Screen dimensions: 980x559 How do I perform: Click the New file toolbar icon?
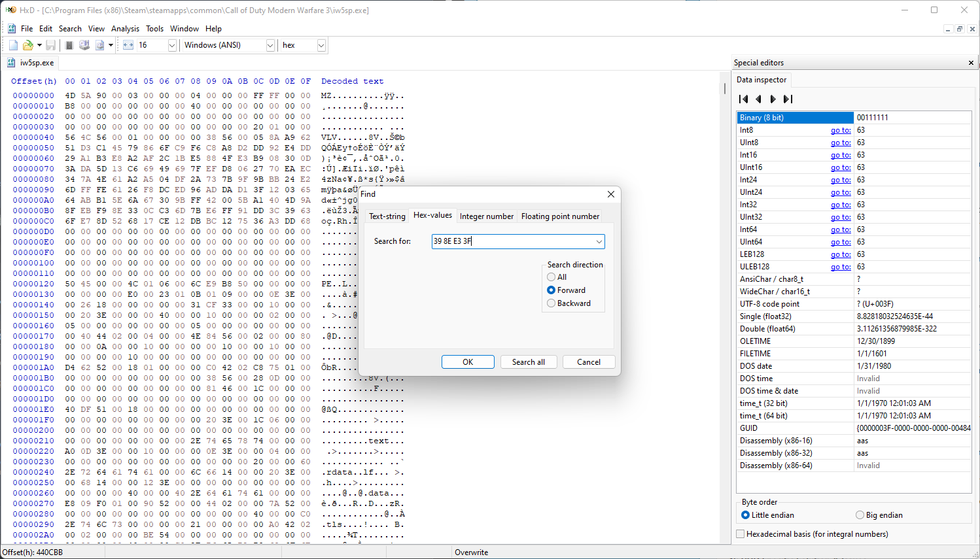[13, 45]
